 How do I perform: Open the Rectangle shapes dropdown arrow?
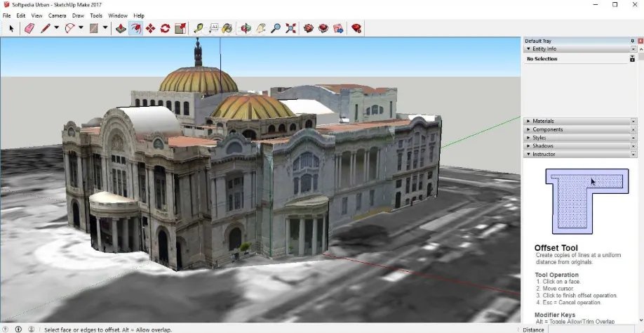(x=105, y=28)
